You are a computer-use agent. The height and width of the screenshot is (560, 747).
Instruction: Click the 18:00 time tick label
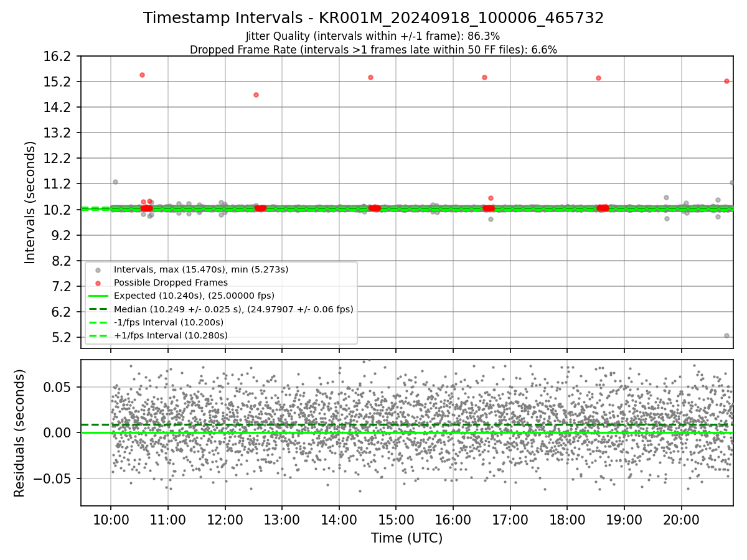(x=567, y=520)
